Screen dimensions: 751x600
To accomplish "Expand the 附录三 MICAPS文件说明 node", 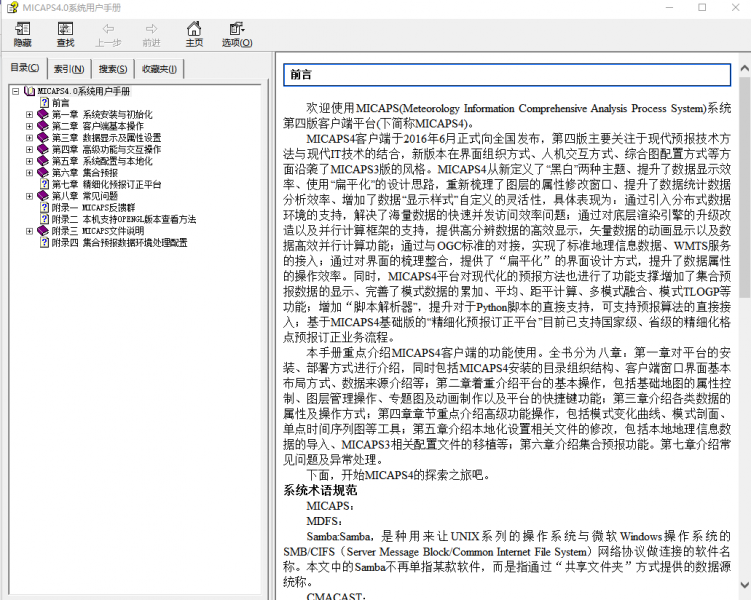I will coord(29,231).
